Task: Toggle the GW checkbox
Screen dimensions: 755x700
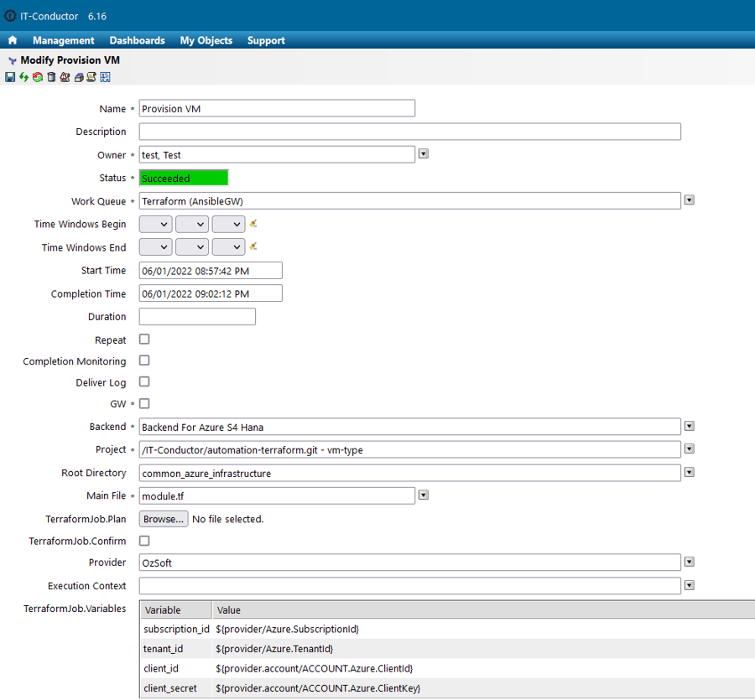Action: (x=144, y=403)
